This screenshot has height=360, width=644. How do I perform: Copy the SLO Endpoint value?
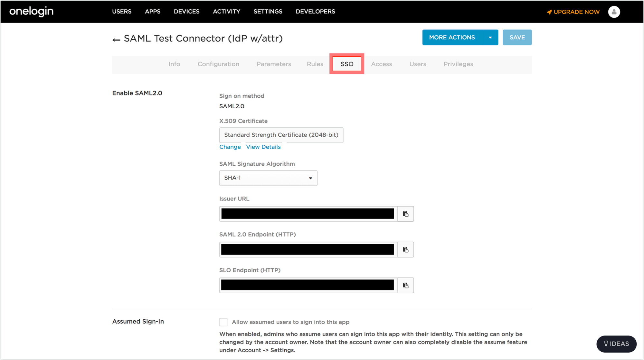(x=405, y=285)
